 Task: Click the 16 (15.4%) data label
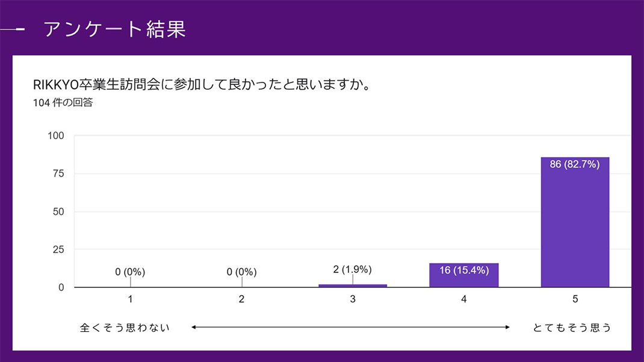463,270
